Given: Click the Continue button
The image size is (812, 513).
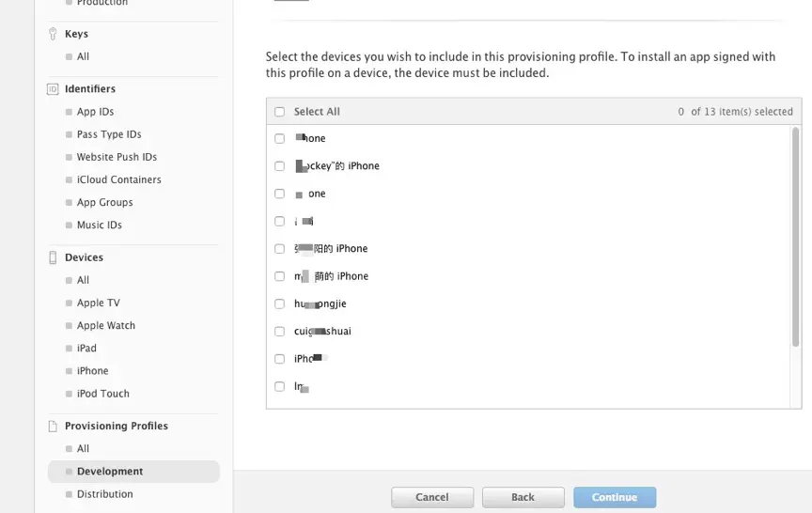Looking at the screenshot, I should coord(615,497).
